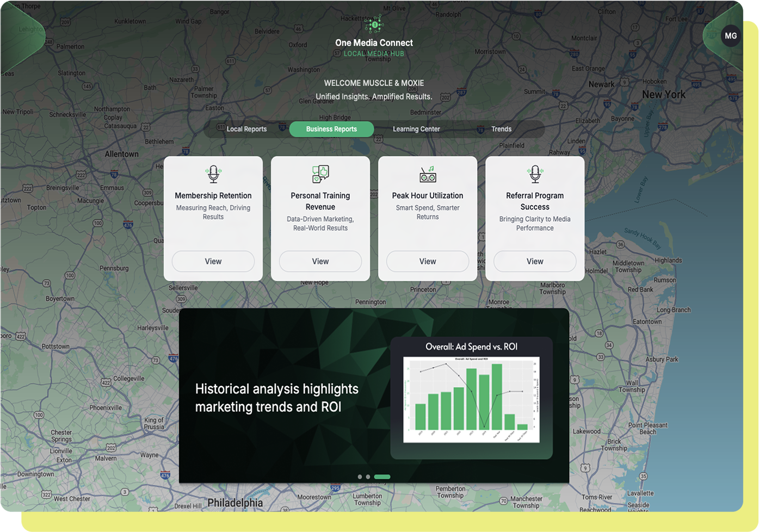Click 'WELCOME MUSCLE & MOXIE' heading
This screenshot has width=759, height=532.
coord(374,83)
